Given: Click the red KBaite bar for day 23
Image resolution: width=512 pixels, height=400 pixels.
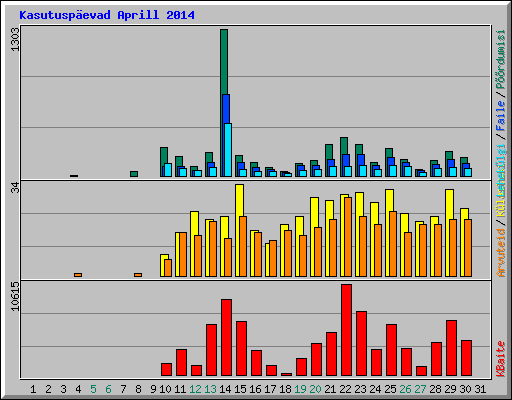Looking at the screenshot, I should click(361, 343).
